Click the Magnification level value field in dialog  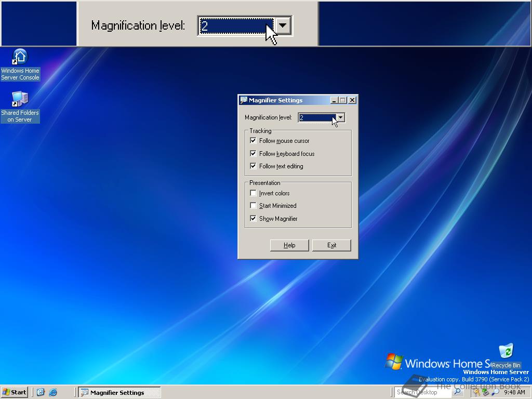coord(317,117)
